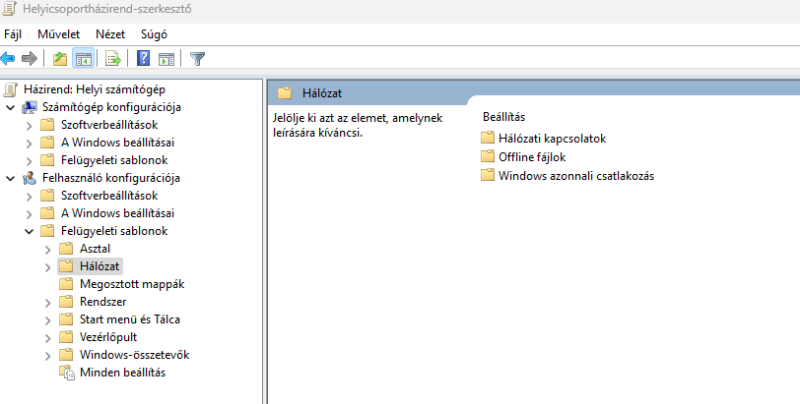
Task: Expand the Hálózat tree node
Action: click(x=48, y=267)
